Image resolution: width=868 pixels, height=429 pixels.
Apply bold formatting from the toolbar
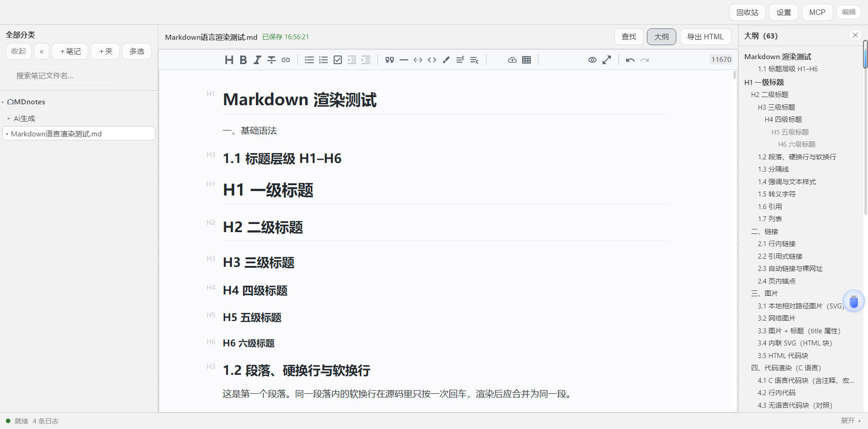(x=243, y=60)
